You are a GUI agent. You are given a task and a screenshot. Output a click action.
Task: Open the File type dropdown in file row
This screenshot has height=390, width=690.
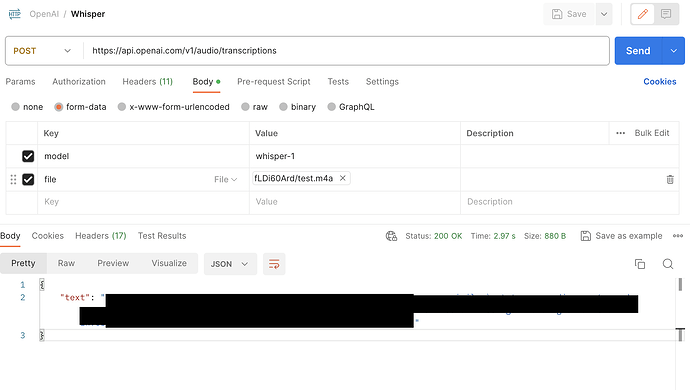(226, 180)
